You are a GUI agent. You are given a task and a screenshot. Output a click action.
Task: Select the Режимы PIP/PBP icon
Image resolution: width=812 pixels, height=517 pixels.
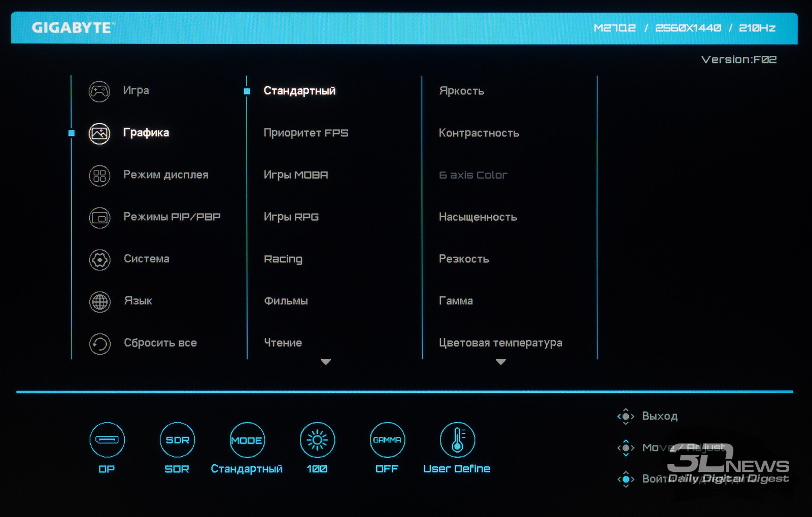[99, 218]
